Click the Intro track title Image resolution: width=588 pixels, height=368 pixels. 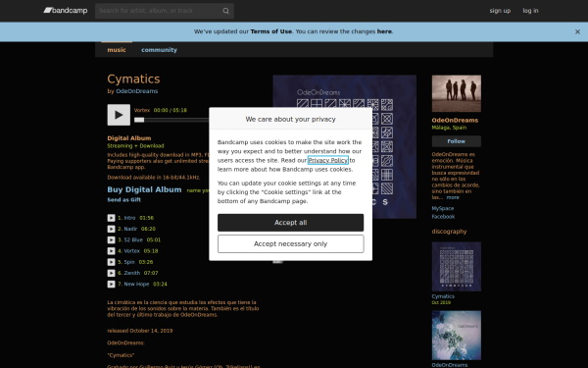129,218
